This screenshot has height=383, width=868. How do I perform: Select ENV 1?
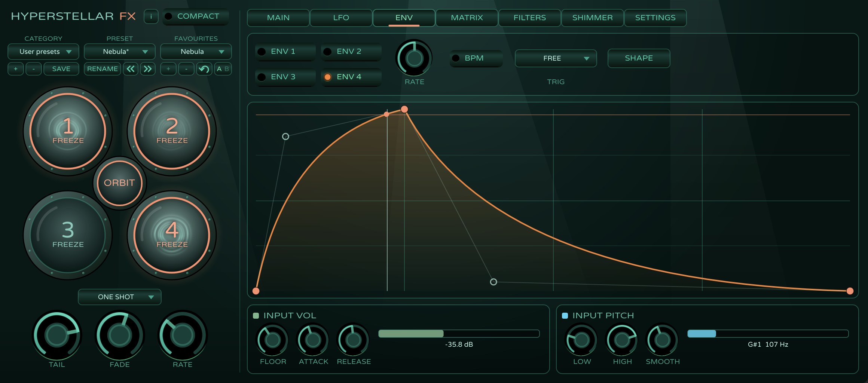click(285, 52)
